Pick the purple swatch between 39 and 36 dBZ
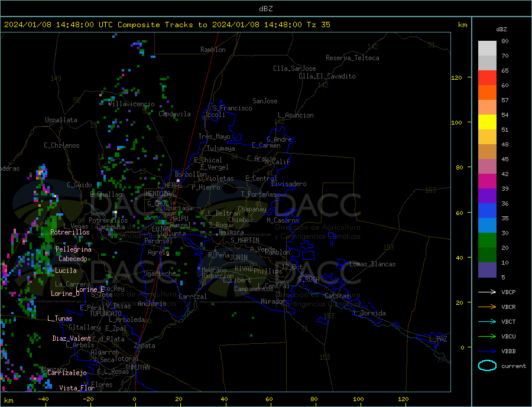The width and height of the screenshot is (532, 407). (487, 196)
